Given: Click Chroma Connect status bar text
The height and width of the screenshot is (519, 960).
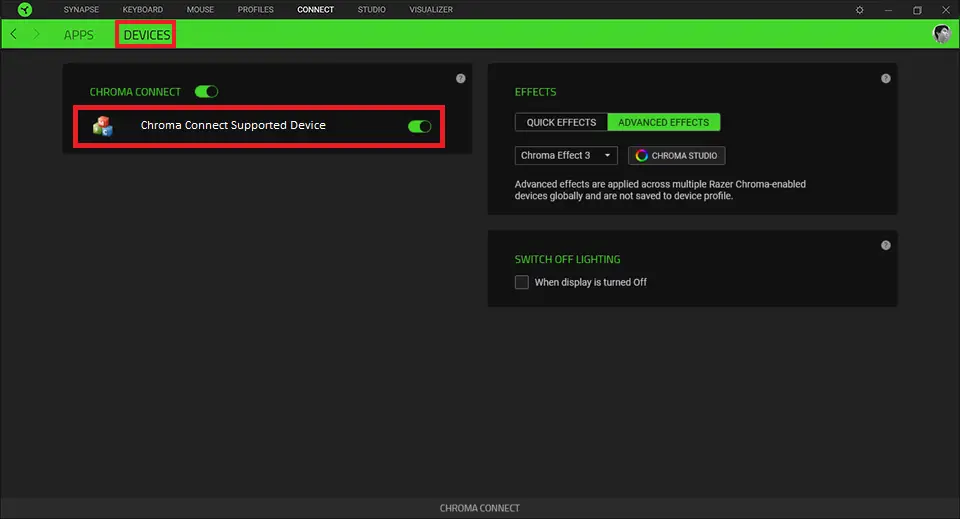Looking at the screenshot, I should pyautogui.click(x=480, y=508).
